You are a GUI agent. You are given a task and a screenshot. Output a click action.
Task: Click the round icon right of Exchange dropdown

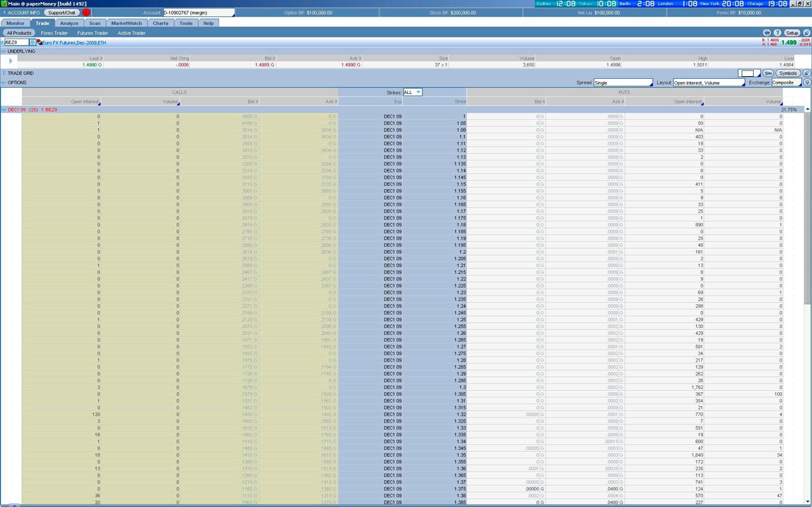[x=807, y=82]
